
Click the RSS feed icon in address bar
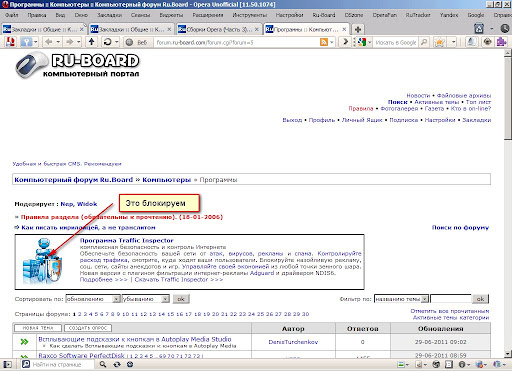pos(324,42)
